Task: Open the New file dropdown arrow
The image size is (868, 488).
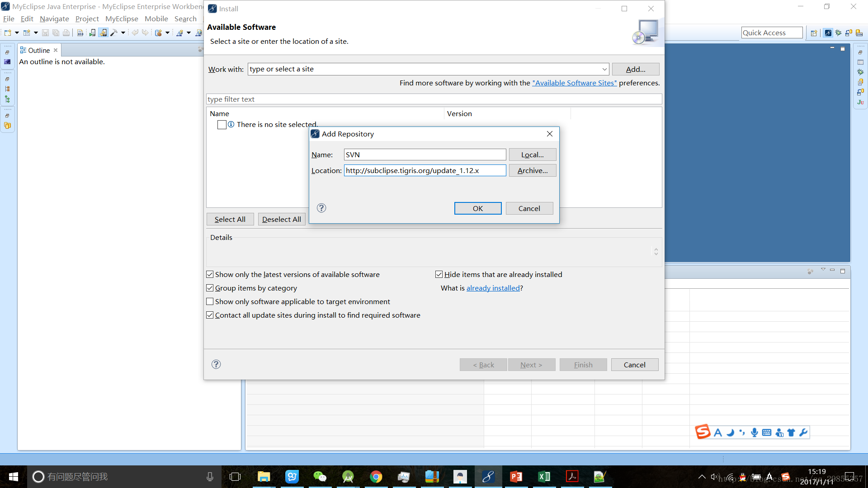Action: point(17,33)
